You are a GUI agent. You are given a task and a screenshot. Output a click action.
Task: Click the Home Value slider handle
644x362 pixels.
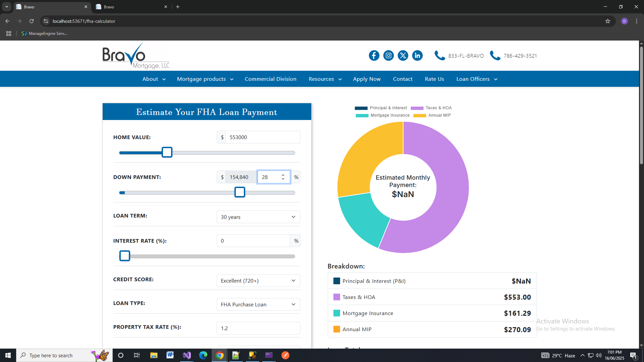tap(167, 153)
